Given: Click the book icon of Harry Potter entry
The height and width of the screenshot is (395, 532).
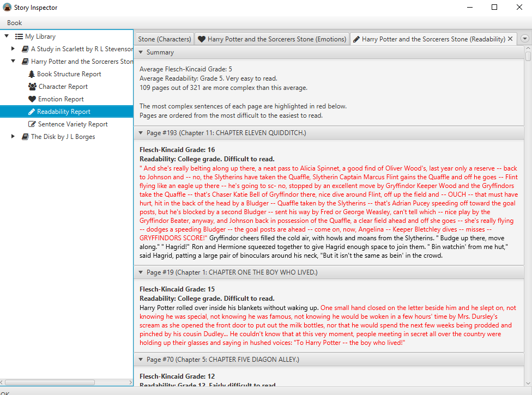Looking at the screenshot, I should tap(25, 62).
